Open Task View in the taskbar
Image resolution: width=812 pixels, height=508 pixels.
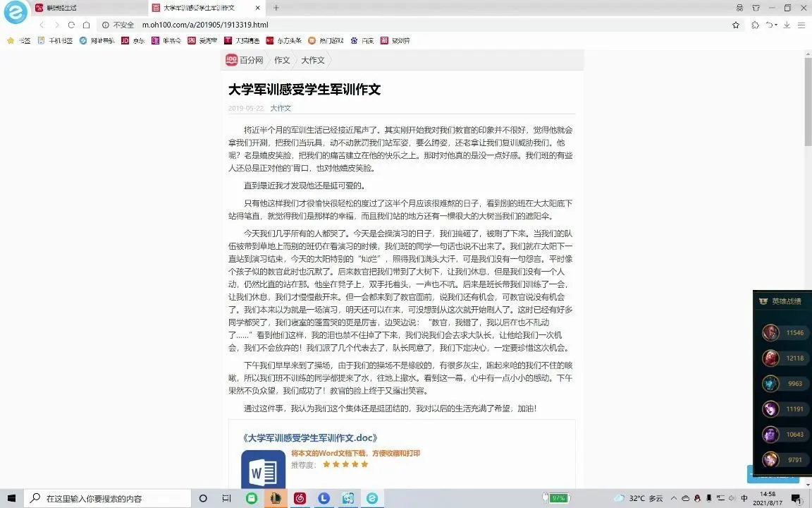[x=226, y=498]
